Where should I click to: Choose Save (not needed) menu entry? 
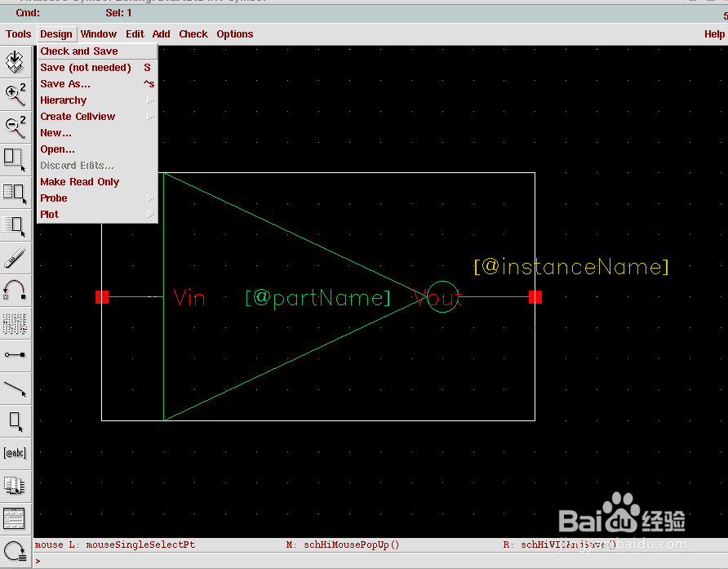coord(97,68)
